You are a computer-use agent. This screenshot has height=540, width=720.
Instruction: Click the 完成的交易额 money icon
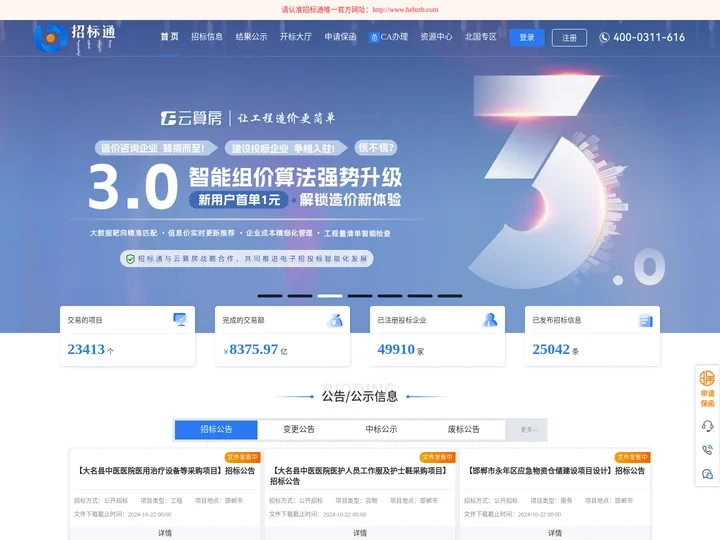(335, 320)
